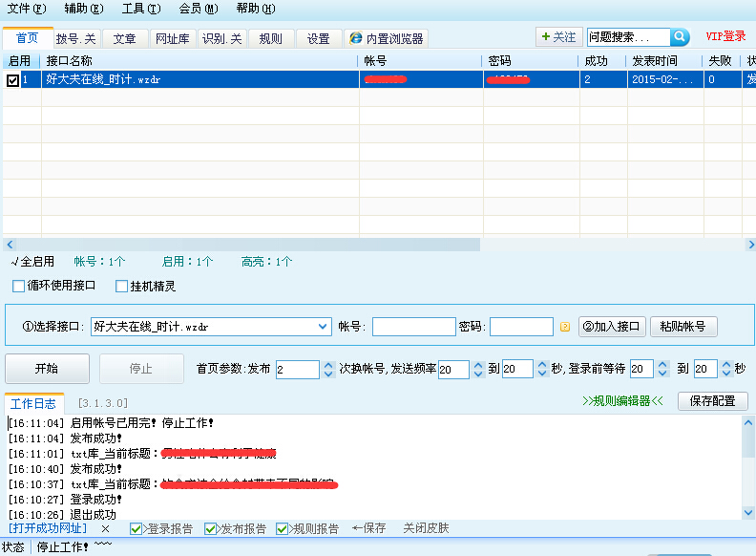Increase first 发送频率 value with up arrow
Viewport: 756px width, 556px height.
click(478, 365)
